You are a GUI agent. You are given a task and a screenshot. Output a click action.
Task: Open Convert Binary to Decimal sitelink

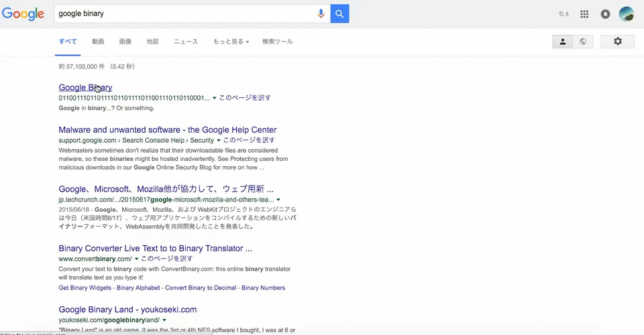coord(201,288)
